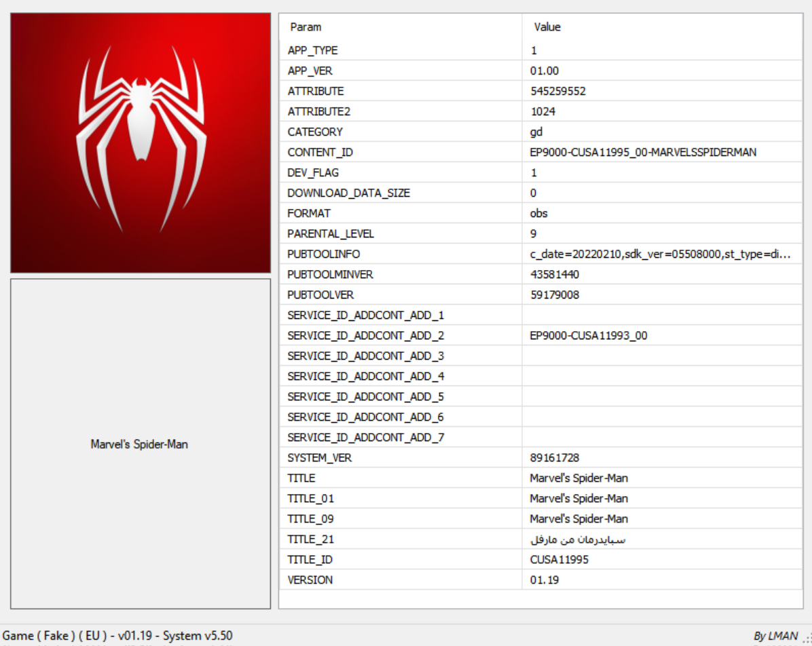Click the APP_VER value 01.00
Image resolution: width=812 pixels, height=646 pixels.
[x=545, y=71]
